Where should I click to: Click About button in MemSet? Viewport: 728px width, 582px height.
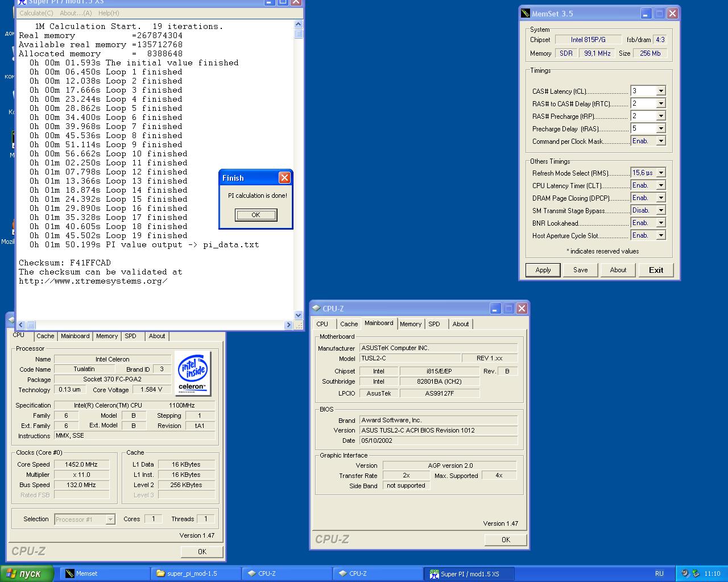pos(618,270)
